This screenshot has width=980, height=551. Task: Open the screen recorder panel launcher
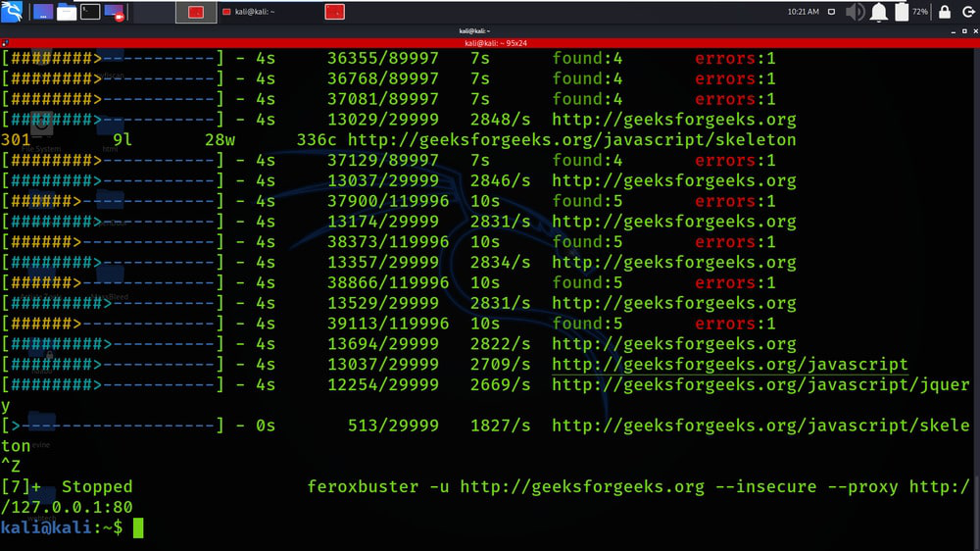tap(115, 11)
